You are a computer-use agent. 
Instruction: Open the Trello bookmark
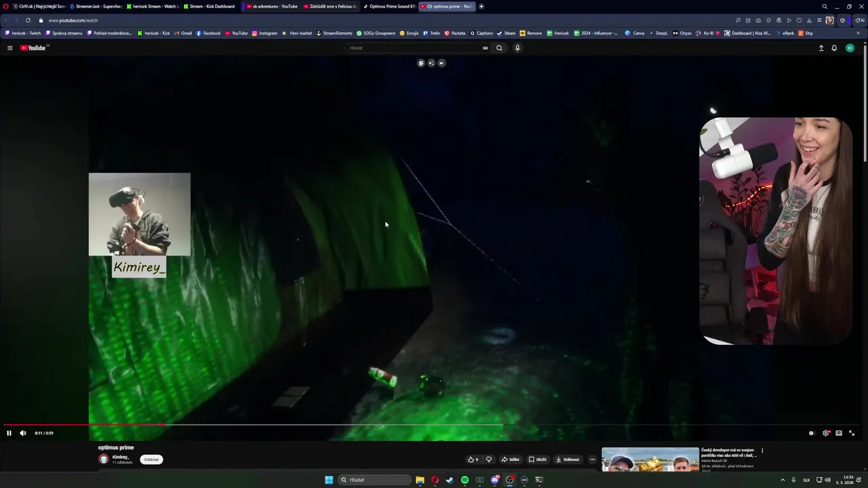click(x=431, y=33)
